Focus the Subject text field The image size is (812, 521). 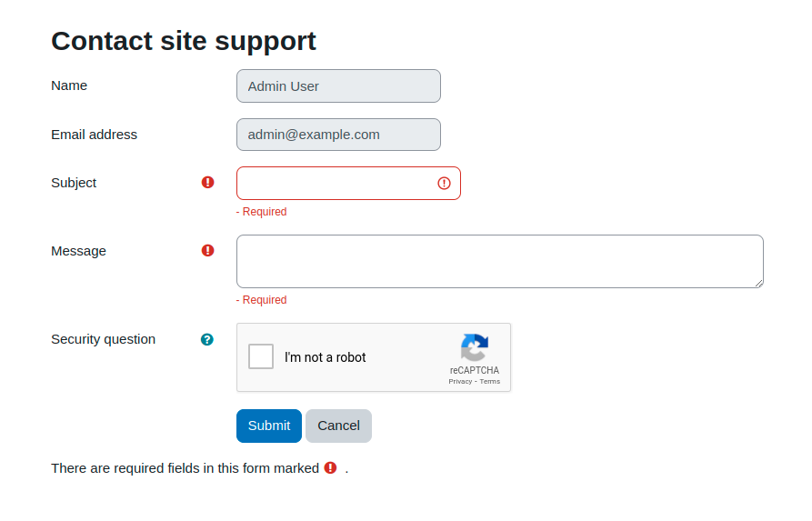(x=348, y=183)
